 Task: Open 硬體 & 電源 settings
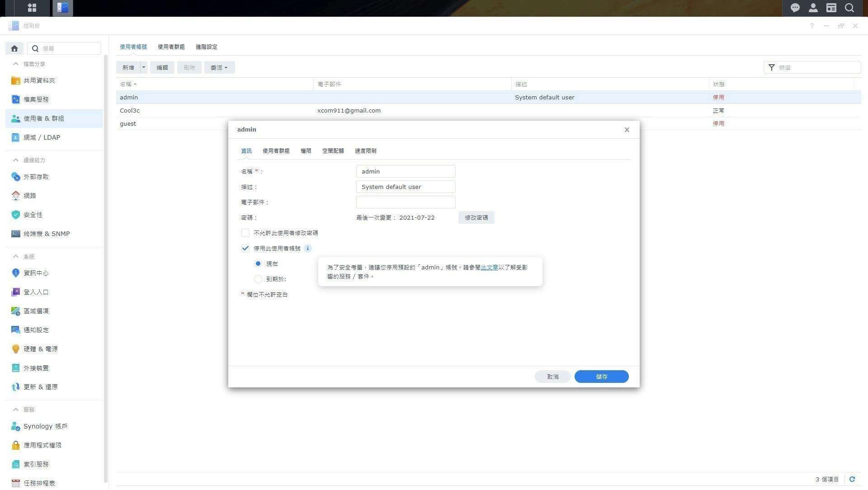(40, 349)
